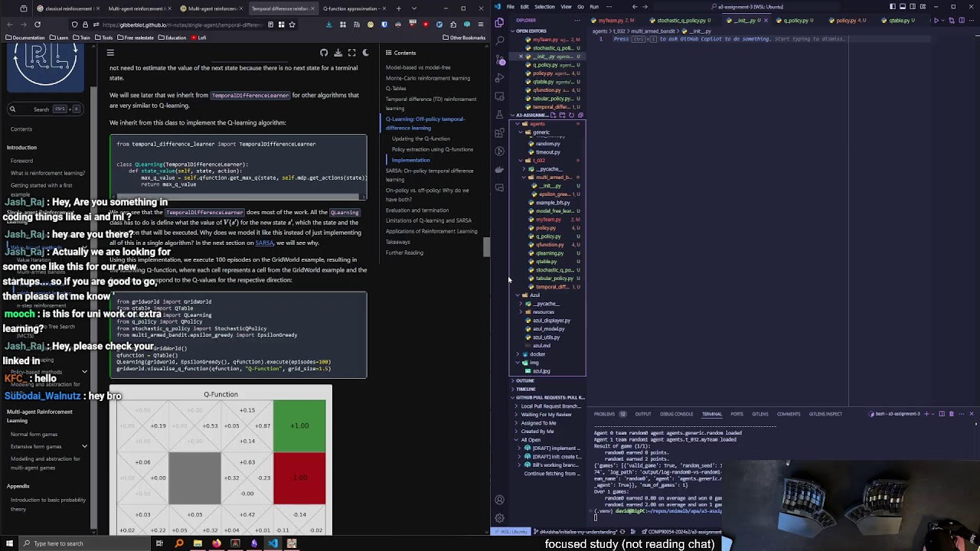This screenshot has height=551, width=980.
Task: Open VS Code Selection menu
Action: pyautogui.click(x=544, y=7)
